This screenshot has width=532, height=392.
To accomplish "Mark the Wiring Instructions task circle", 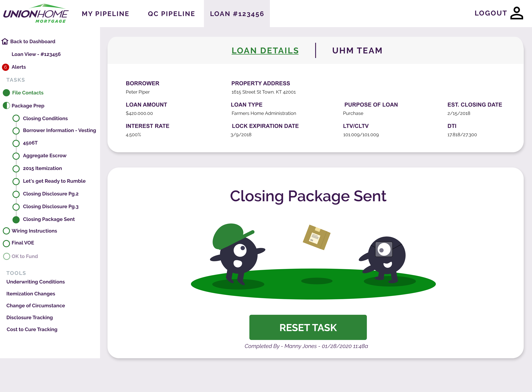I will [x=6, y=231].
